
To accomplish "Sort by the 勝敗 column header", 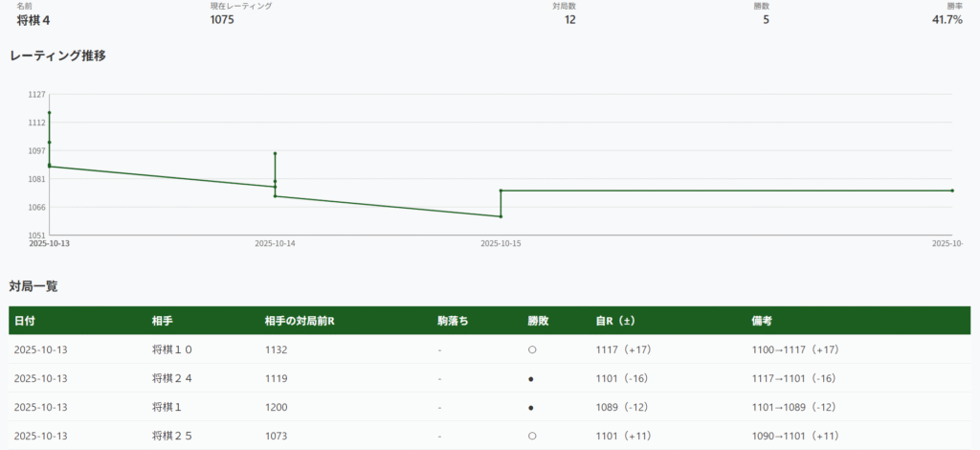I will coord(538,321).
